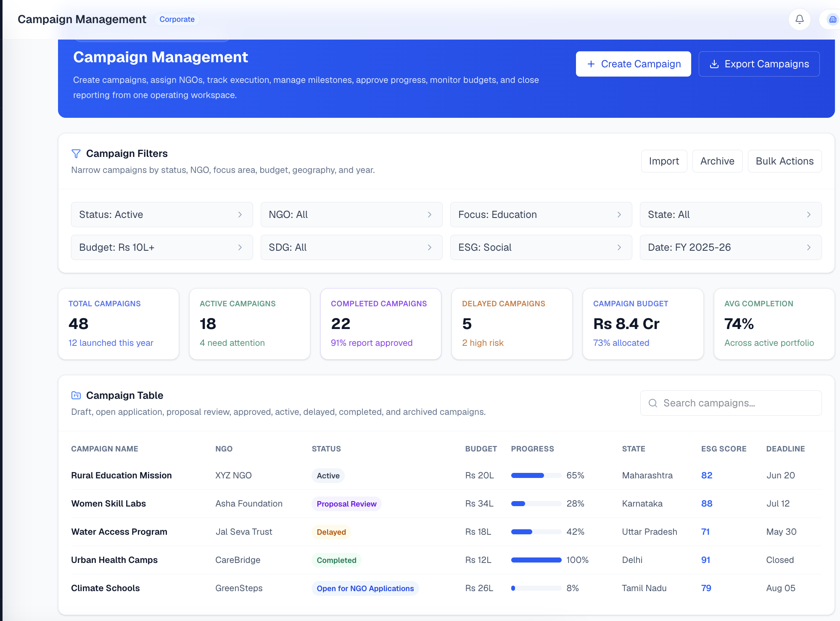Click the GreenSteps NGO cell

pos(239,588)
